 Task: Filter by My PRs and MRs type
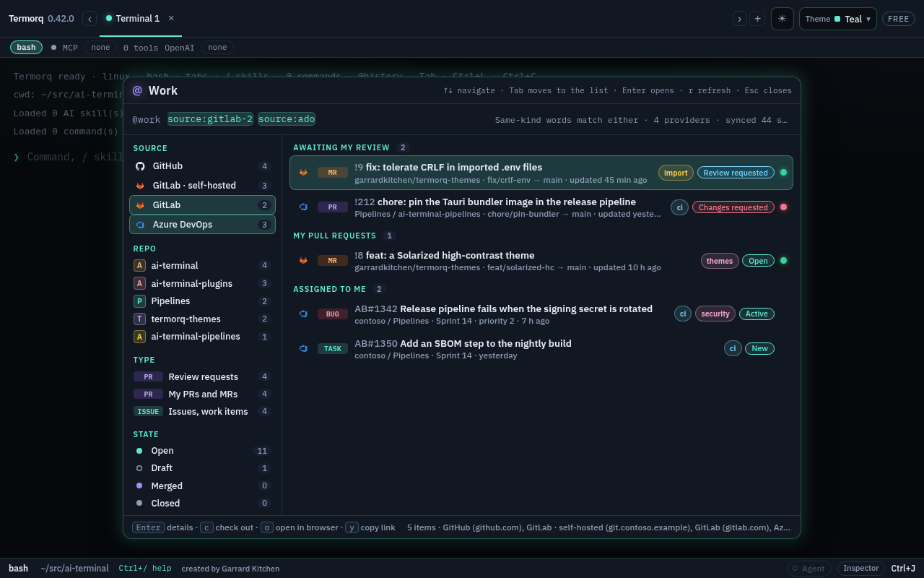[202, 394]
